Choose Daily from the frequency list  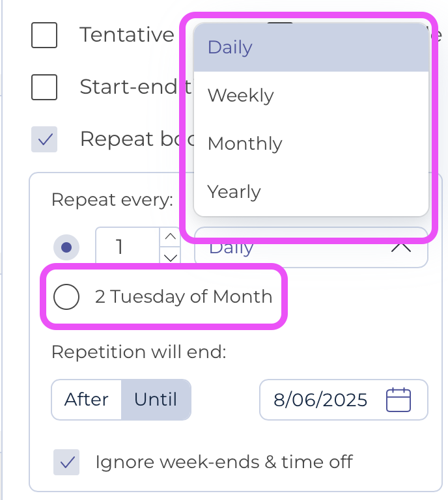click(311, 47)
